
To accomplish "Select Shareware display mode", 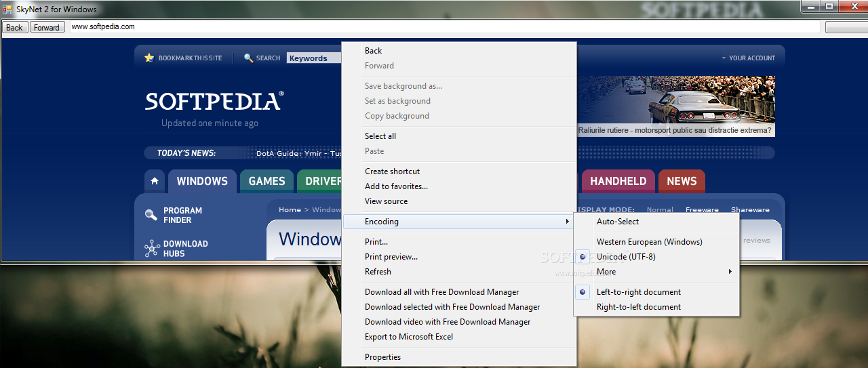I will 750,210.
